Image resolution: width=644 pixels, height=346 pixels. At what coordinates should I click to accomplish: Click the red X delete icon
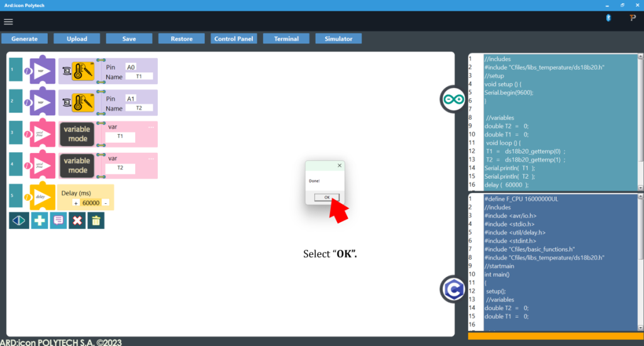pyautogui.click(x=77, y=220)
